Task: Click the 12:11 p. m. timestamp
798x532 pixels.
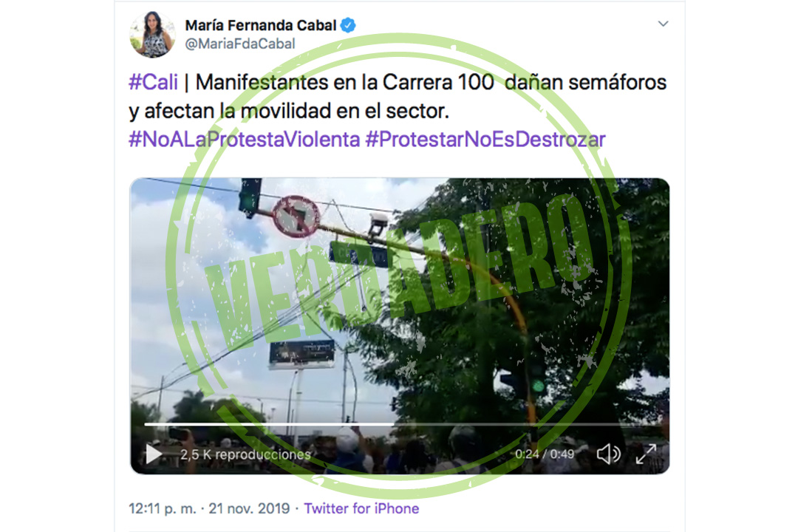Action: coord(163,508)
